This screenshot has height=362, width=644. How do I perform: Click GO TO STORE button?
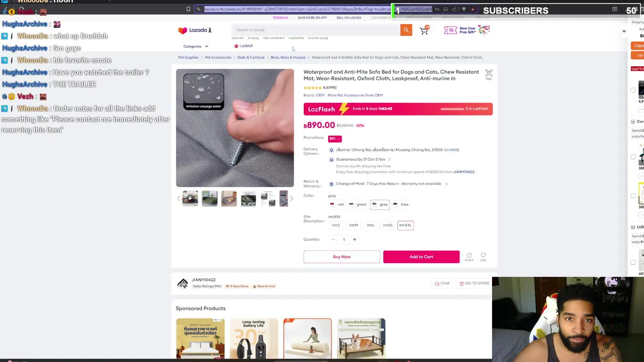pyautogui.click(x=474, y=284)
